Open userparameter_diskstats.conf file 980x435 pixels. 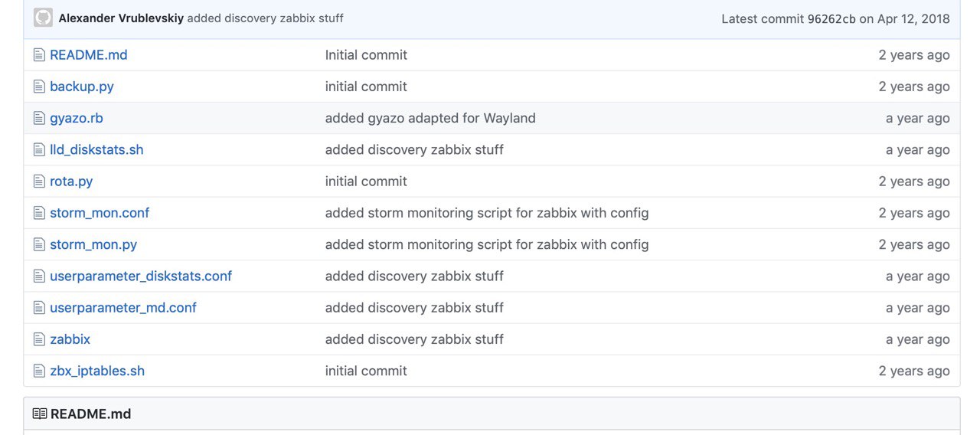(141, 276)
